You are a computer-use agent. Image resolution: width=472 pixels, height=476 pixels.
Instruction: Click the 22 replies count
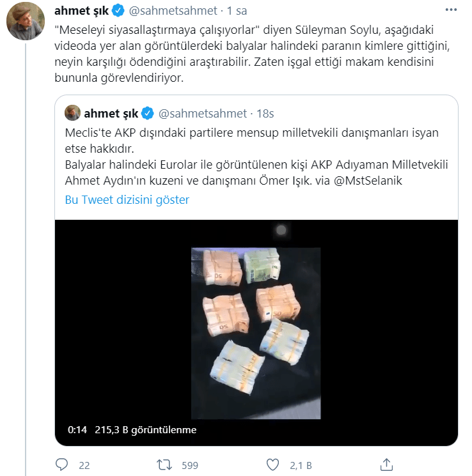pyautogui.click(x=84, y=465)
